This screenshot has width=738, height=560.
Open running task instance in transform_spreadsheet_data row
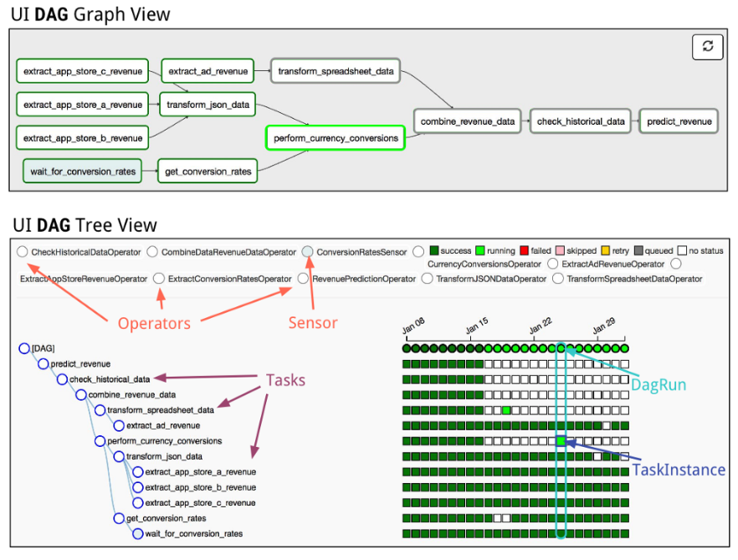(506, 410)
